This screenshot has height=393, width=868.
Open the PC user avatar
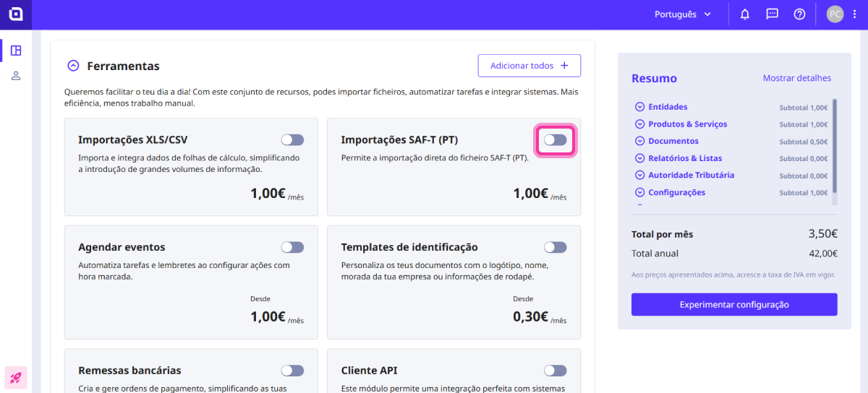[x=835, y=14]
